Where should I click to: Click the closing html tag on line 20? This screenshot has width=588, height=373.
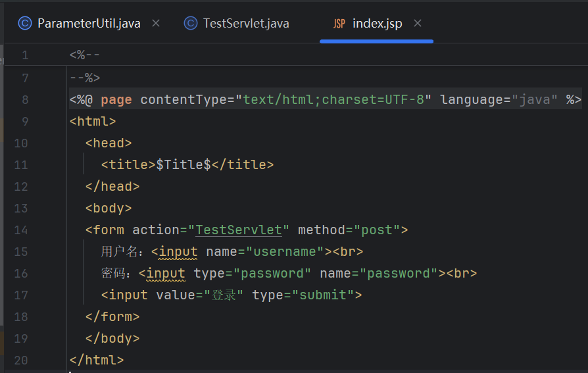[x=97, y=361]
